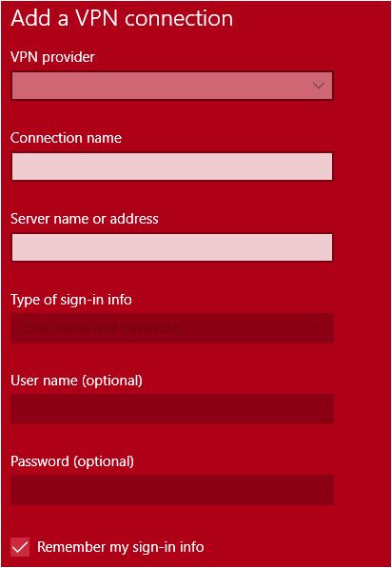Click the 'Connection name' field label
392x568 pixels.
67,138
